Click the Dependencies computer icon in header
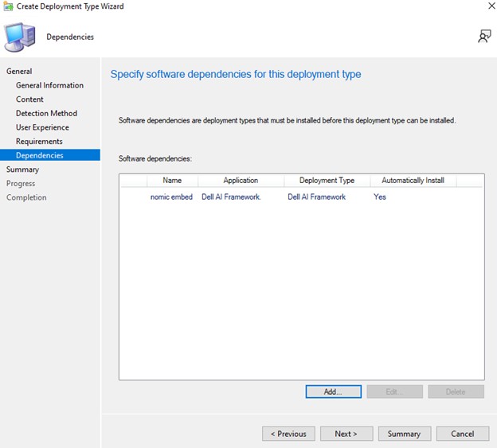Viewport: 497px width, 448px height. pos(20,37)
